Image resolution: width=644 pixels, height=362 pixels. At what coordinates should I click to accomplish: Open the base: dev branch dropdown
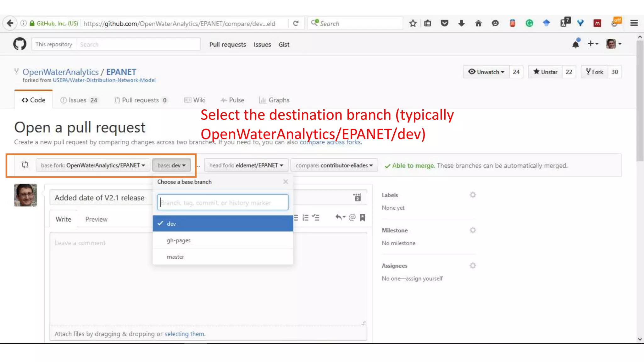(x=171, y=165)
